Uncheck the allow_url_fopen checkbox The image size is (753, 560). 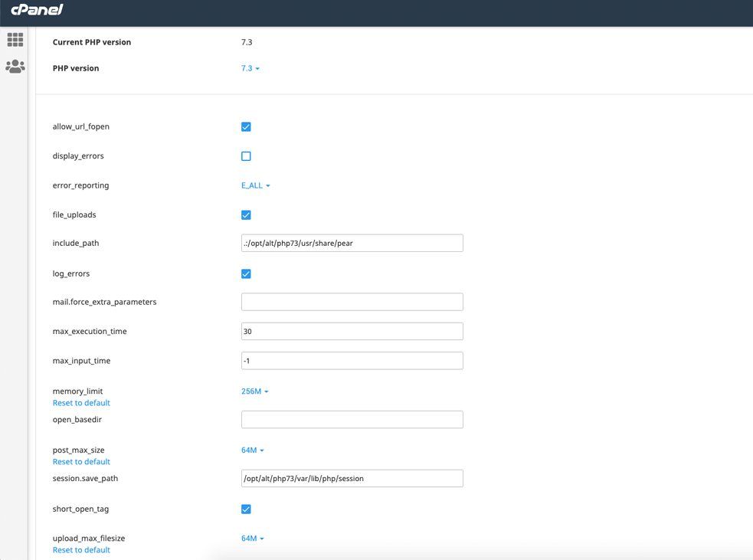[246, 126]
